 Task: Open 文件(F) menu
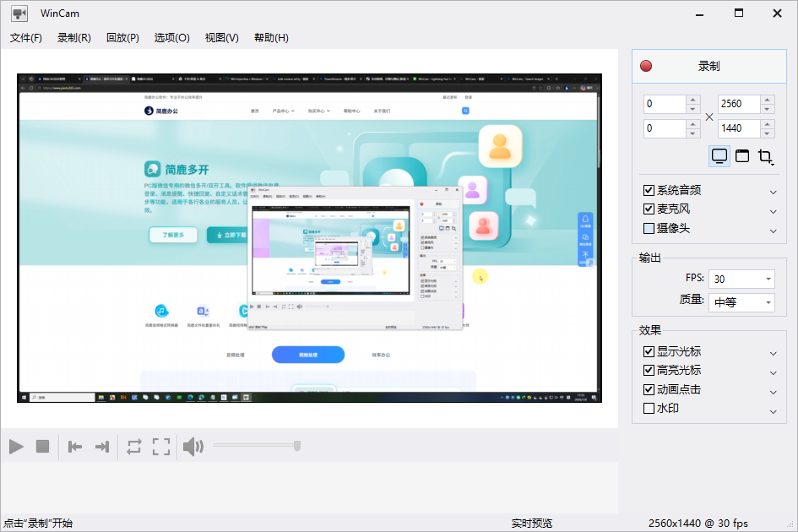[x=26, y=38]
